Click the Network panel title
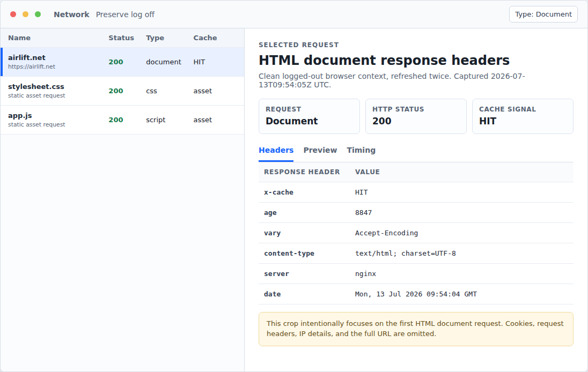The height and width of the screenshot is (372, 588). point(71,14)
